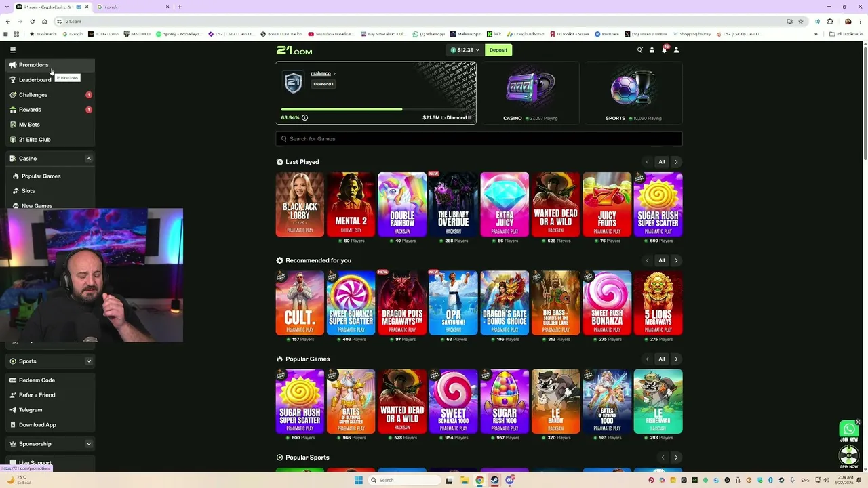Image resolution: width=868 pixels, height=488 pixels.
Task: Launch The Library Overdue game thumbnail
Action: (453, 205)
